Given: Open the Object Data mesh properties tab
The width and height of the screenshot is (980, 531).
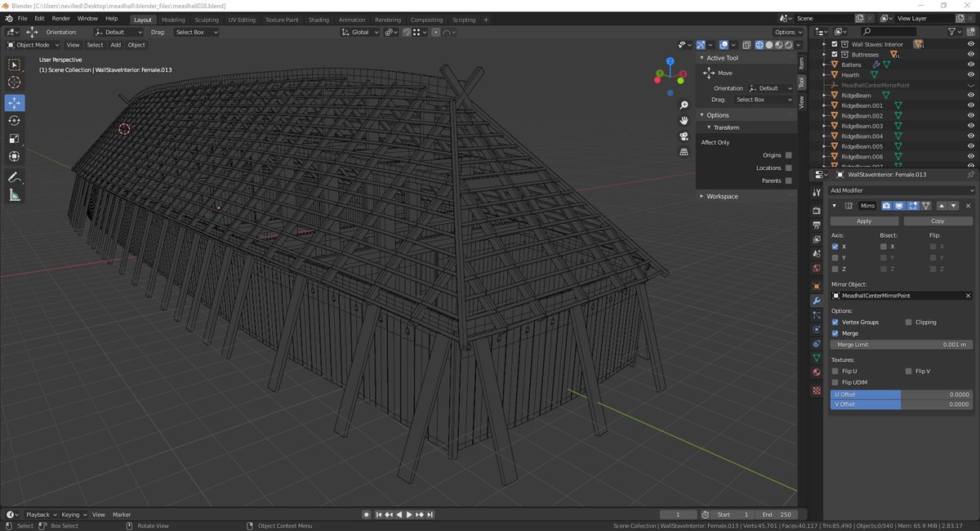Looking at the screenshot, I should (816, 358).
